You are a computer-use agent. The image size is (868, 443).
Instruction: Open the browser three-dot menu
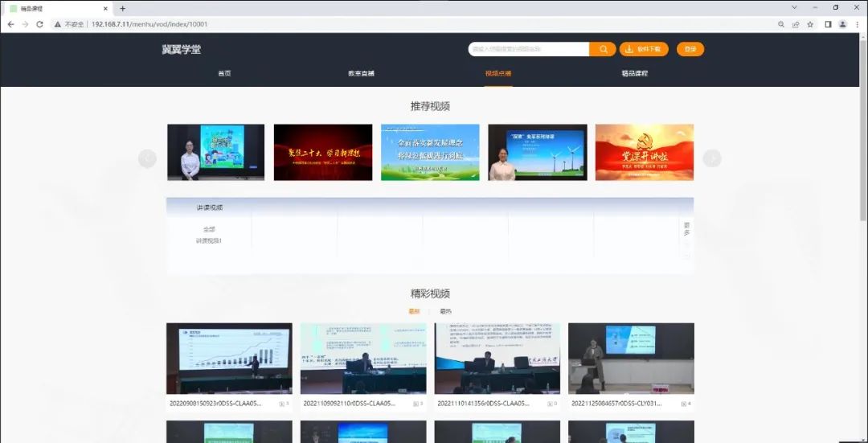[x=858, y=24]
